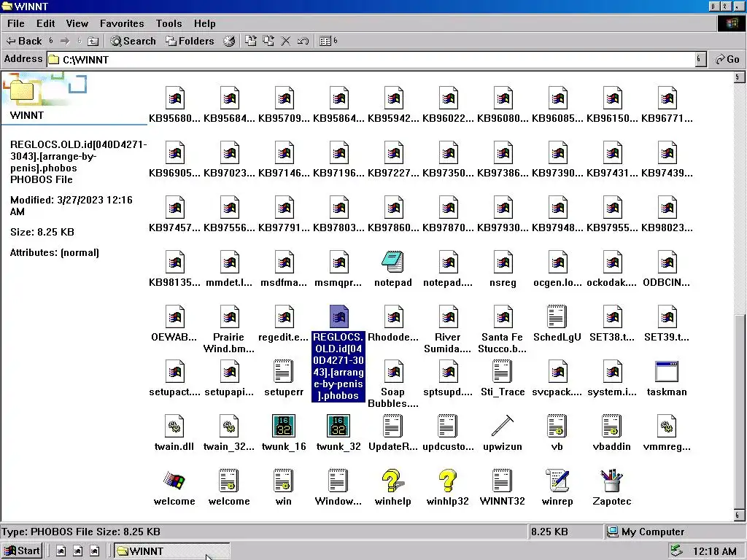Click the first quick launch icon

(x=61, y=551)
